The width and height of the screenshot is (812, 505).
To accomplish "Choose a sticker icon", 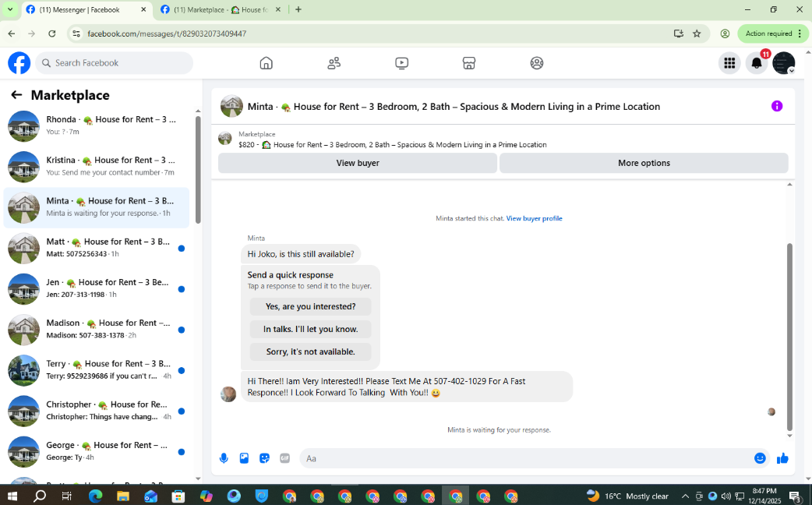I will (264, 458).
